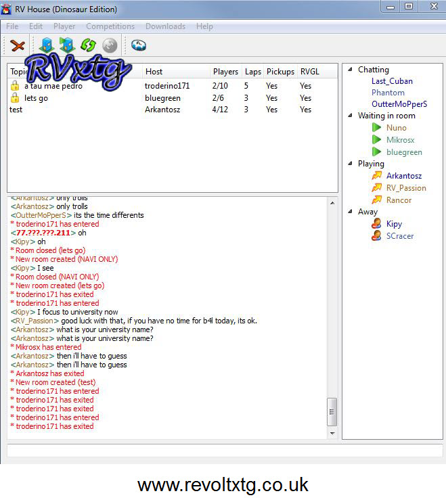
Task: Sort rooms by the Laps column header
Action: point(252,72)
